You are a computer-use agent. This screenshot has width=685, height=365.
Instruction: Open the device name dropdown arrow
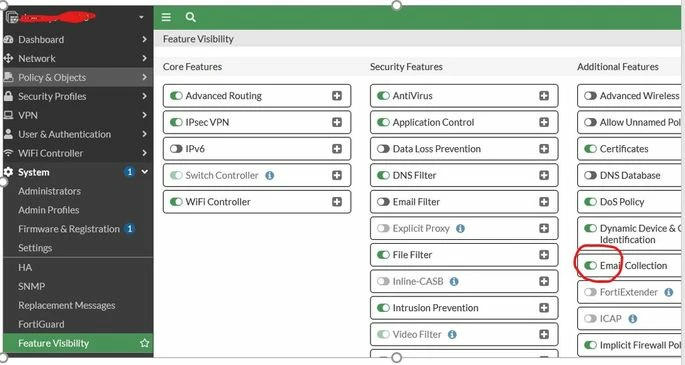point(141,17)
